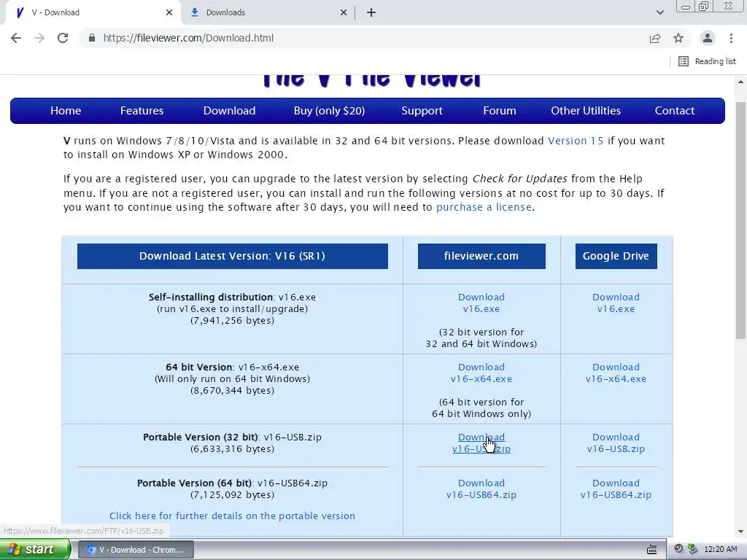Open Forum in the navigation bar

(499, 111)
